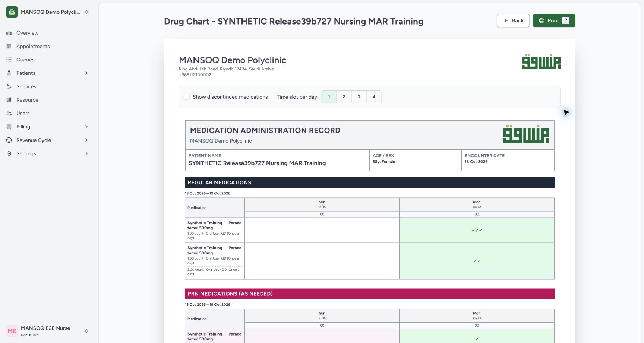Click the Resource icon in sidebar
This screenshot has width=644, height=343.
(9, 100)
